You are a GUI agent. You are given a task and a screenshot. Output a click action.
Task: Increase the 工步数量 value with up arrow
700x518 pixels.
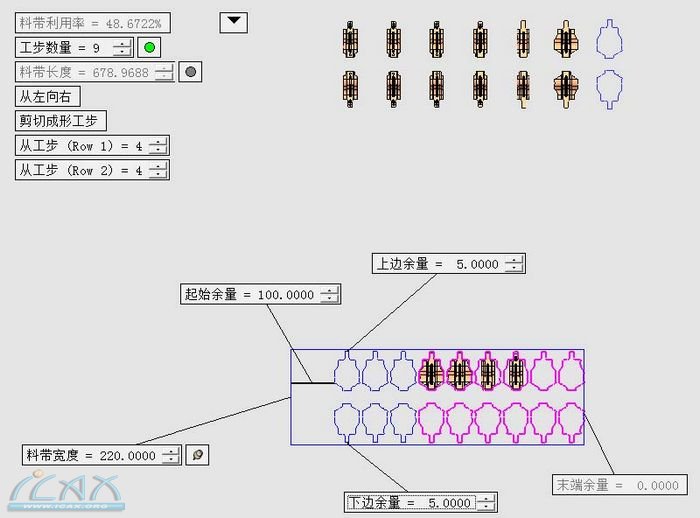(x=122, y=44)
